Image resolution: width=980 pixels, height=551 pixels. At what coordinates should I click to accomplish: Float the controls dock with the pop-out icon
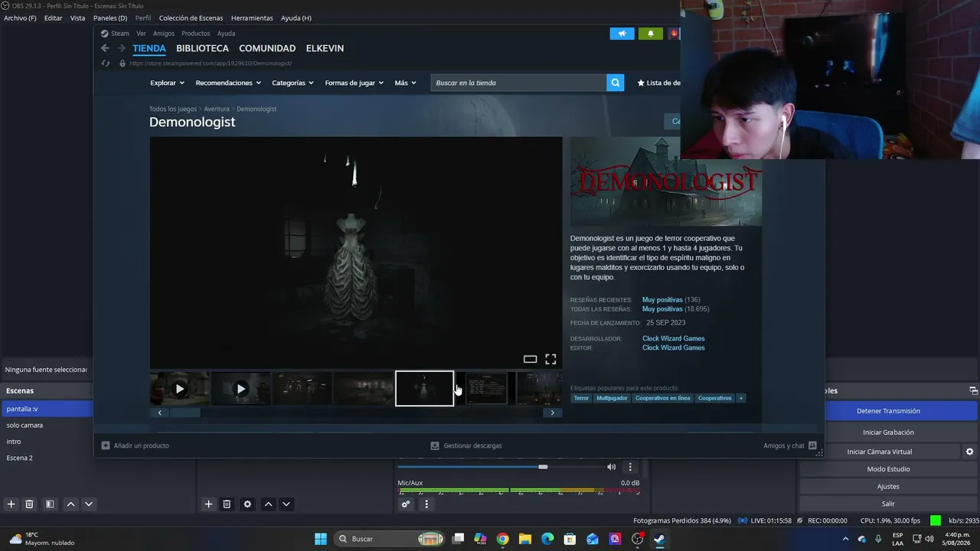coord(973,390)
